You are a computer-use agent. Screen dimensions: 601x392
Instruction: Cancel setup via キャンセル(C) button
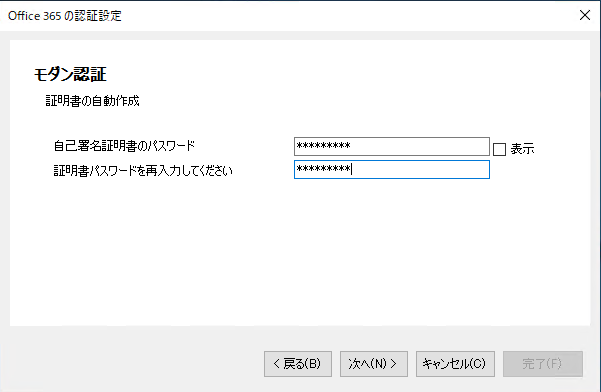(455, 364)
